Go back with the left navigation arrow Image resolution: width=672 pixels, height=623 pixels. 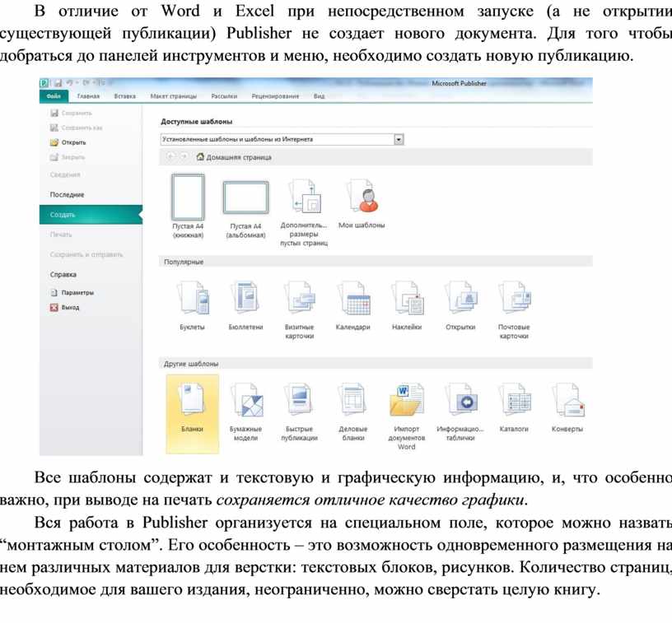tap(170, 156)
